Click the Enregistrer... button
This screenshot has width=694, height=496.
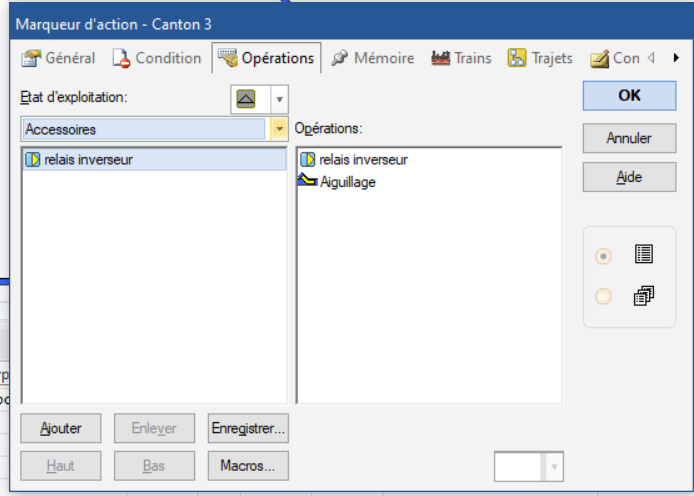pyautogui.click(x=248, y=428)
